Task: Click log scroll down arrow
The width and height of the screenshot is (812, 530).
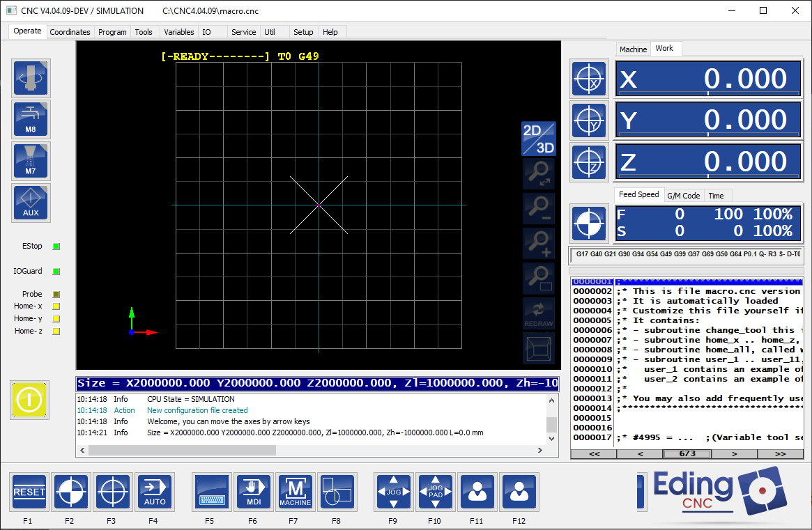Action: tap(552, 438)
